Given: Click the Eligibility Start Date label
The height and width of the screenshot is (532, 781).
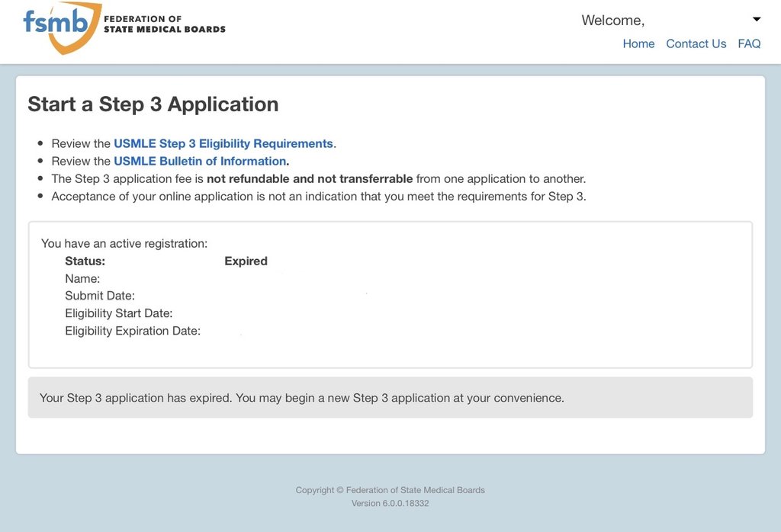Looking at the screenshot, I should (x=119, y=313).
